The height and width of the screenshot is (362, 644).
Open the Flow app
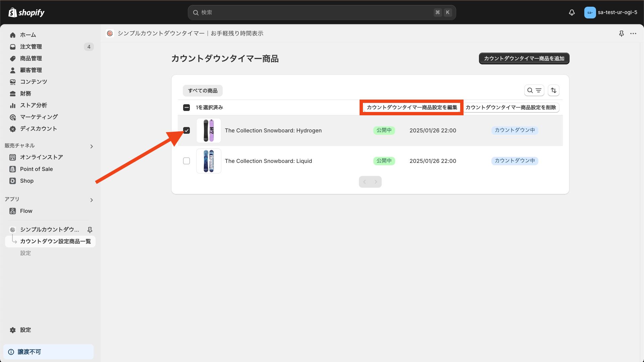click(x=26, y=211)
